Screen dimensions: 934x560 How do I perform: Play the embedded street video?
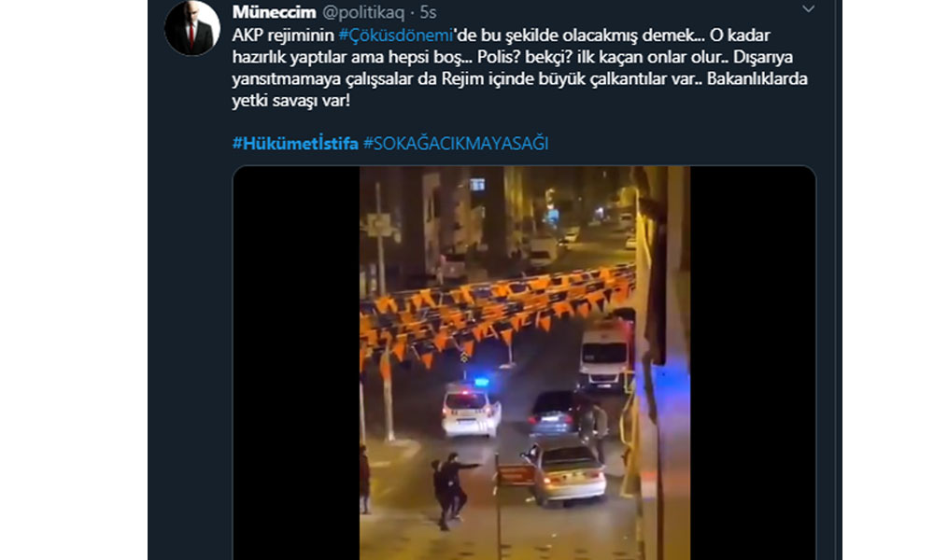click(x=524, y=363)
